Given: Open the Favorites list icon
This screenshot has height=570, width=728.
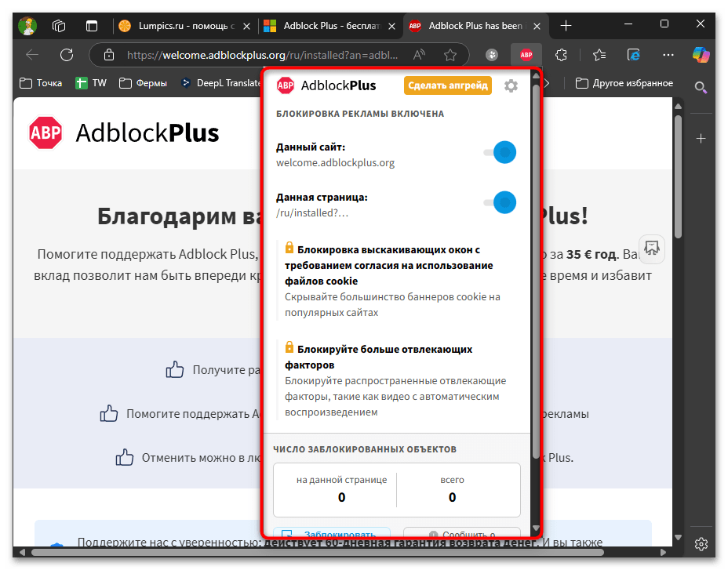Looking at the screenshot, I should 599,55.
